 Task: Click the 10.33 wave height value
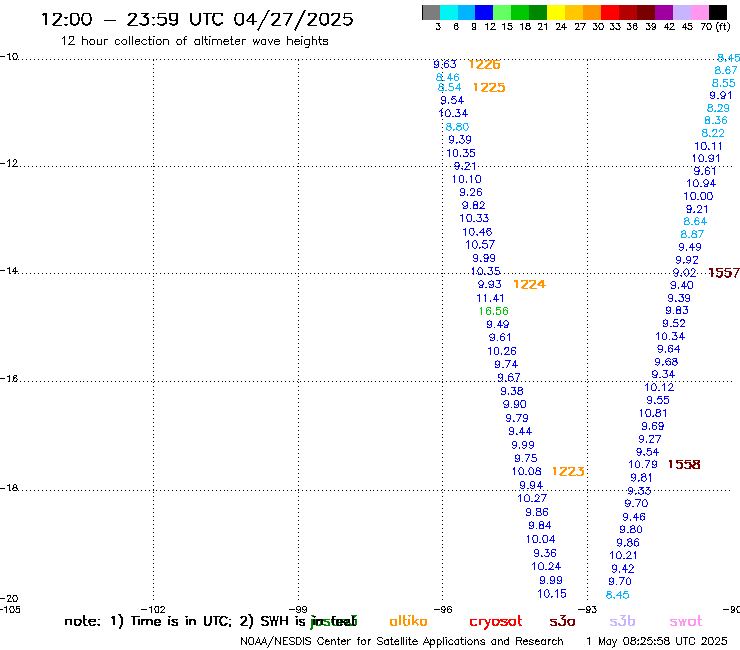pyautogui.click(x=474, y=219)
